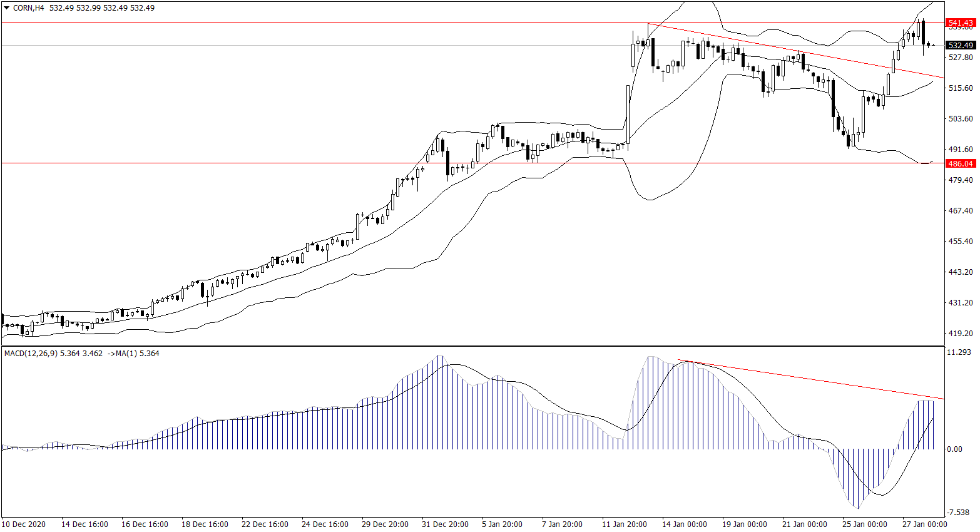Viewport: 980px width, 532px height.
Task: Click the 11.293 value on MACD scale
Action: tap(959, 353)
